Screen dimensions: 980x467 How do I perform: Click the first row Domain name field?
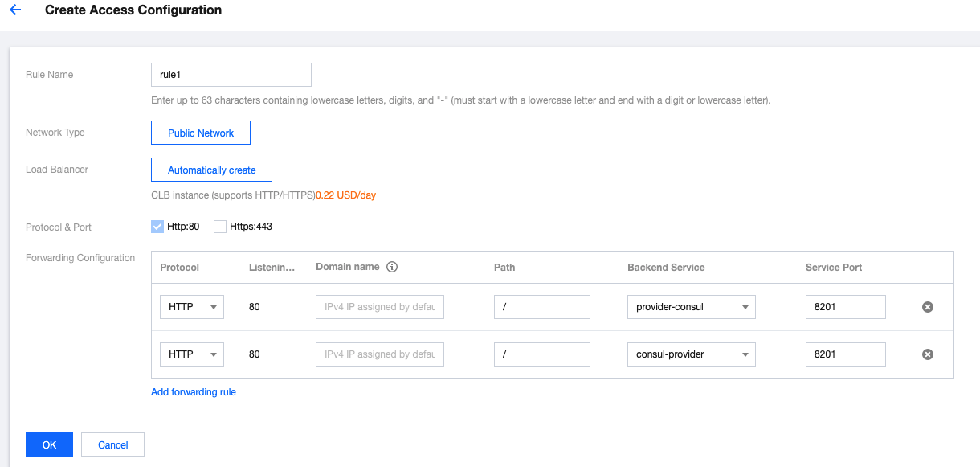[x=379, y=307]
